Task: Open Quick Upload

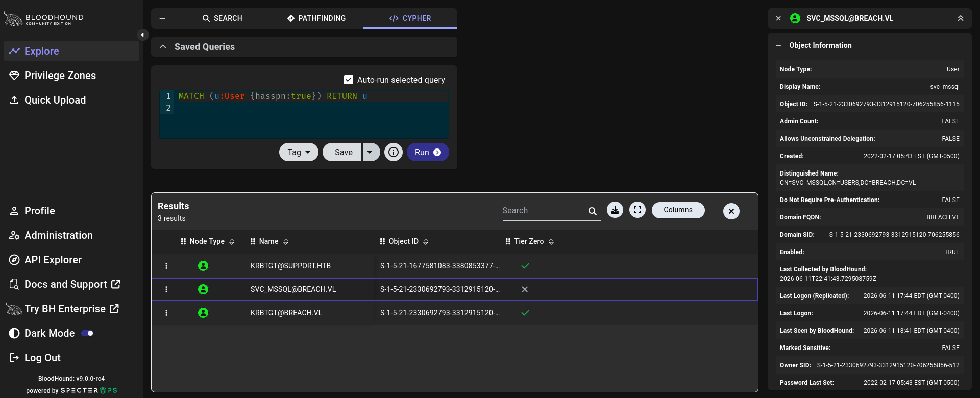Action: click(x=71, y=100)
